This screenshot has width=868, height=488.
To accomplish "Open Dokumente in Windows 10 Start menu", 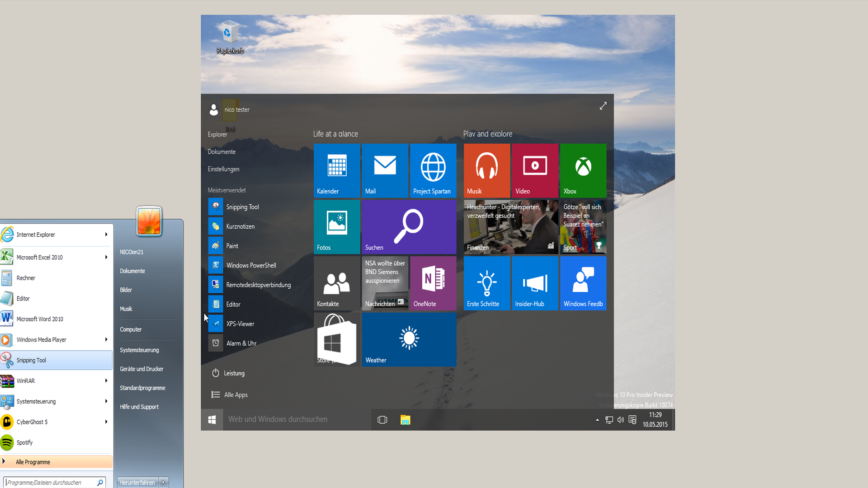I will point(222,152).
